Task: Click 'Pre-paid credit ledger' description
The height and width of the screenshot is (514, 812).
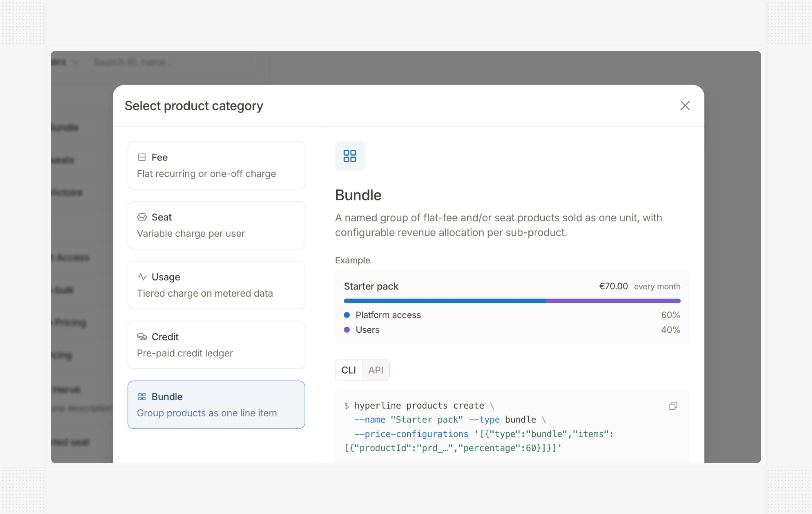Action: point(185,353)
